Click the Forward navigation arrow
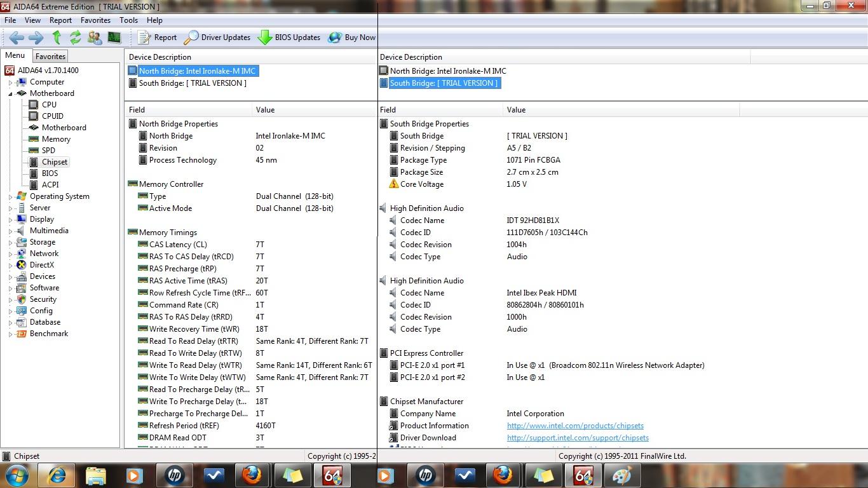868x488 pixels. coord(36,37)
